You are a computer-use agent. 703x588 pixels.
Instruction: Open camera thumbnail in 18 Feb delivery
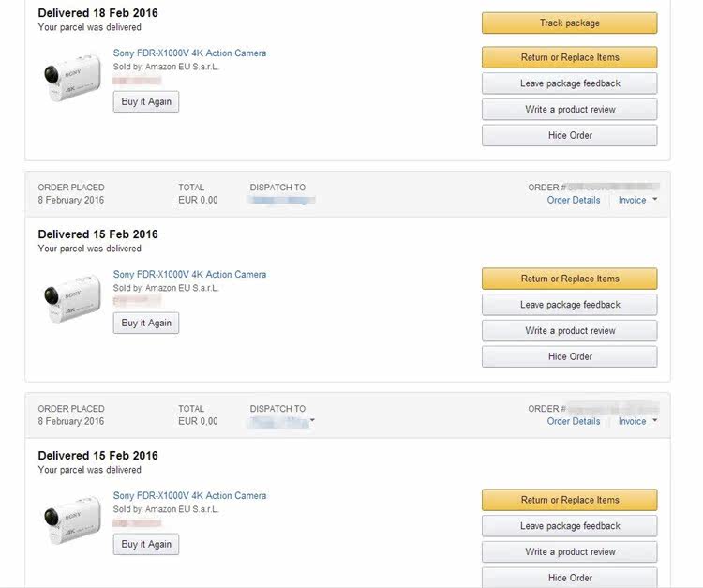(x=72, y=78)
